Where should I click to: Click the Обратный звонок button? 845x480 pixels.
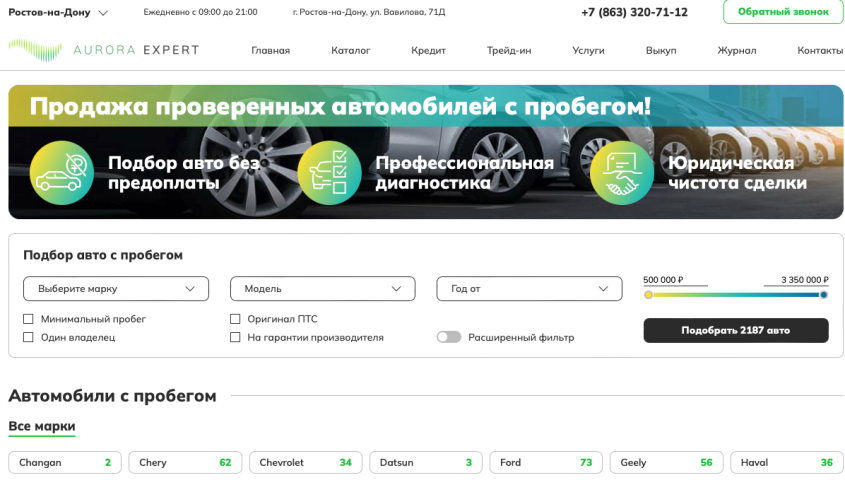(x=783, y=12)
